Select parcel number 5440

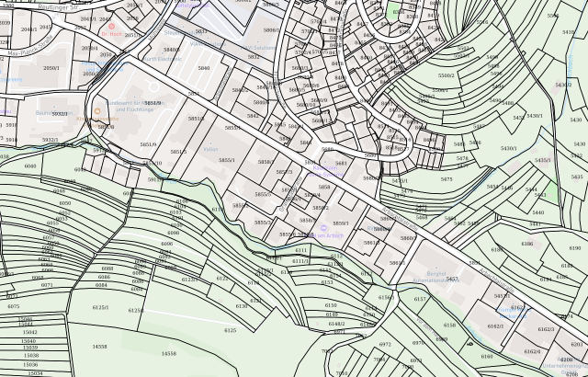538,212
